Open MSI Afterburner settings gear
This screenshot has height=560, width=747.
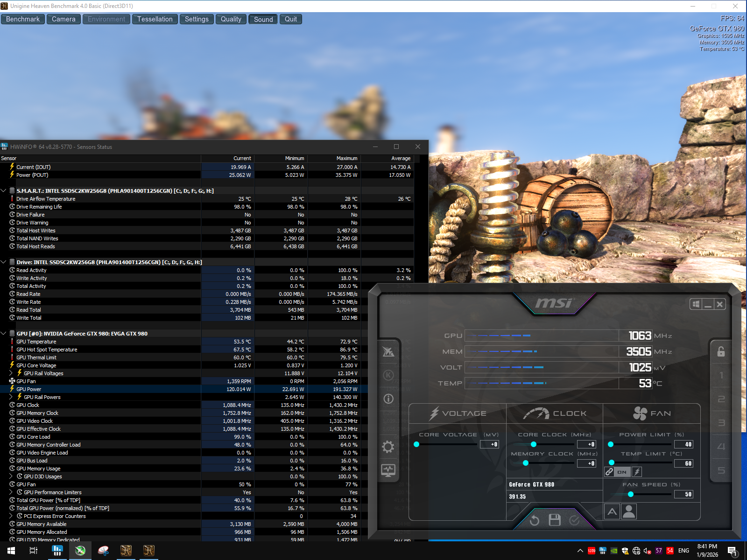click(388, 447)
